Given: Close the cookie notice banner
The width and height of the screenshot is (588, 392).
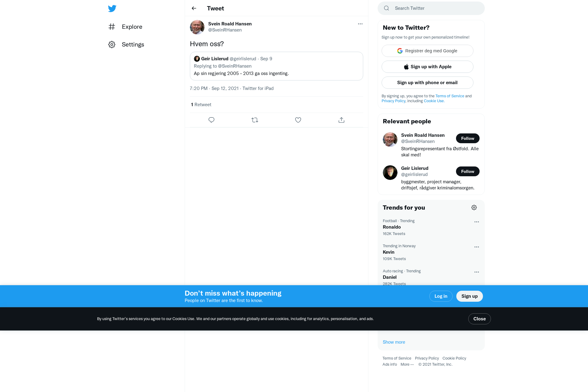Looking at the screenshot, I should [x=479, y=319].
